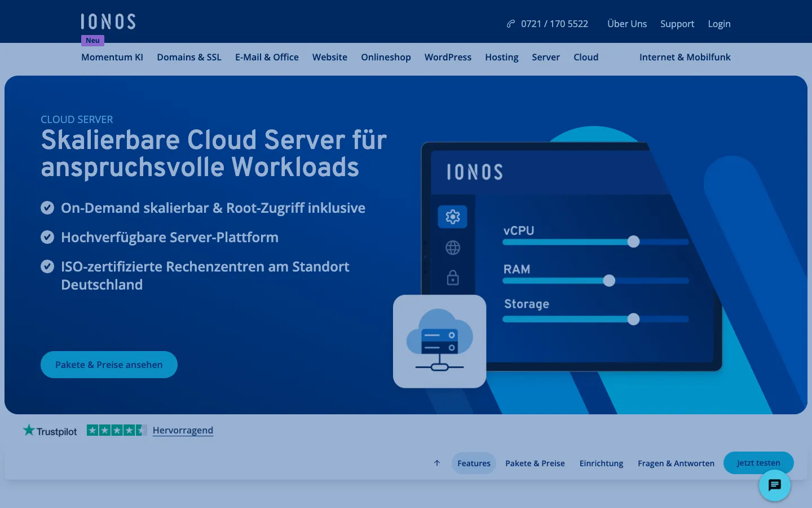Click the Trustpilot wordmark text

56,431
